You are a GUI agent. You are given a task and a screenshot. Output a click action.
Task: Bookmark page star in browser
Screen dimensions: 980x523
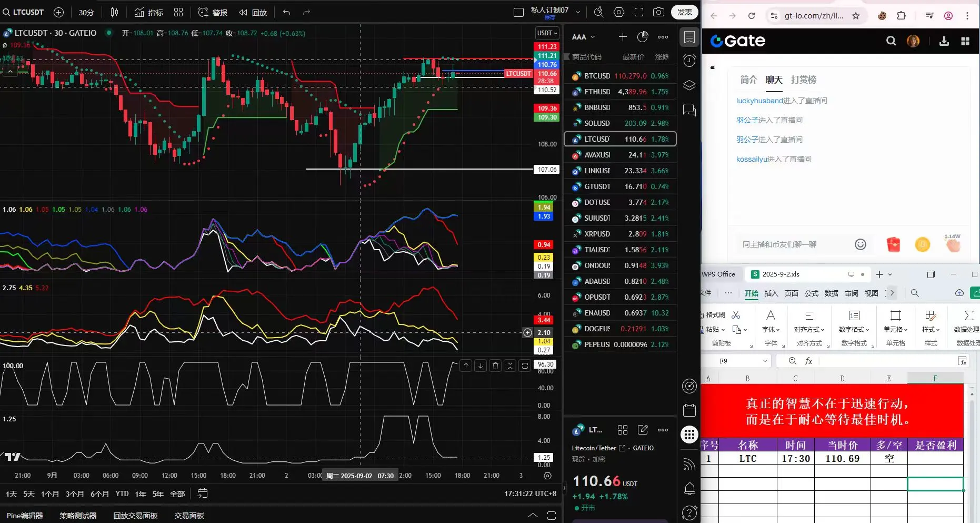[x=856, y=16]
